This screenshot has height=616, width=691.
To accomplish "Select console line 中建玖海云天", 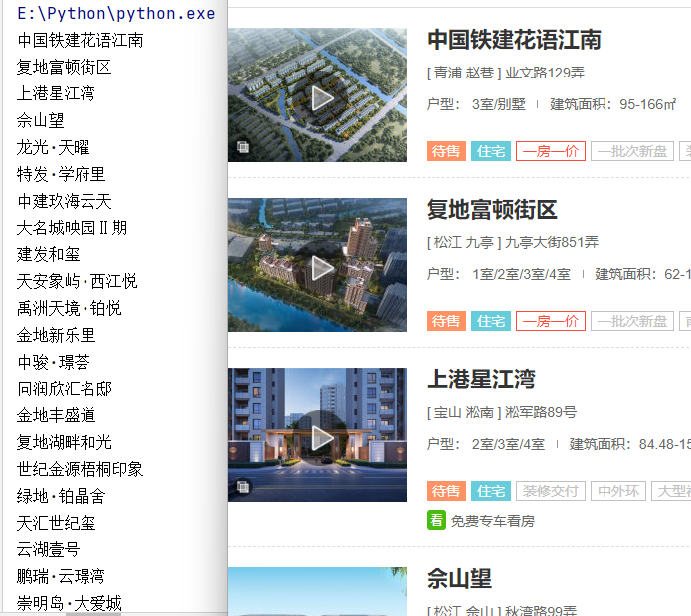I will click(64, 202).
